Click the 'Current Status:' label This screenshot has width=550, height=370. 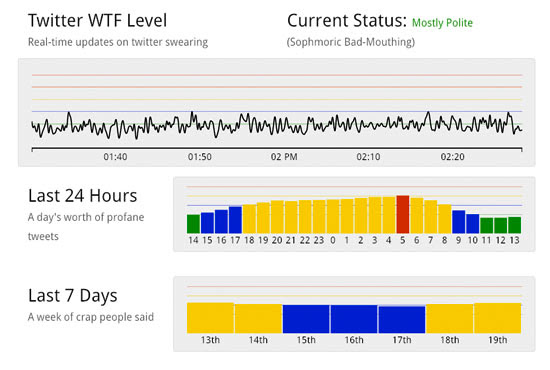[347, 20]
